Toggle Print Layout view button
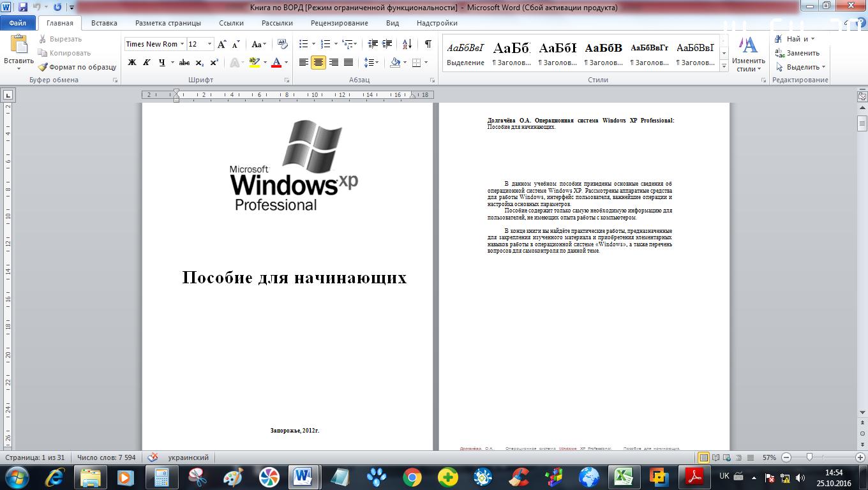This screenshot has height=490, width=868. click(703, 457)
